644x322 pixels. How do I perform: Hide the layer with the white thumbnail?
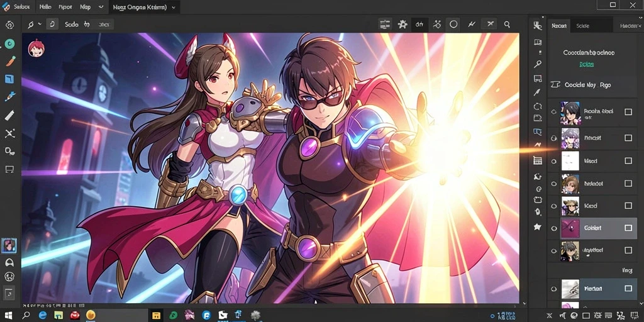(553, 161)
